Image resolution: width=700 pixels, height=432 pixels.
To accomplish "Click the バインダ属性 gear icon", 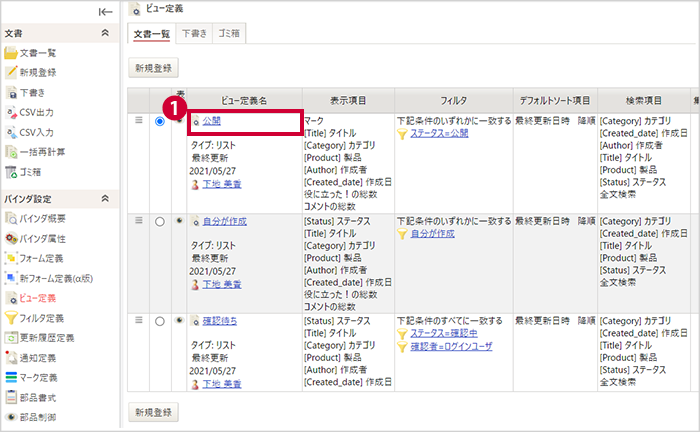I will tap(11, 238).
